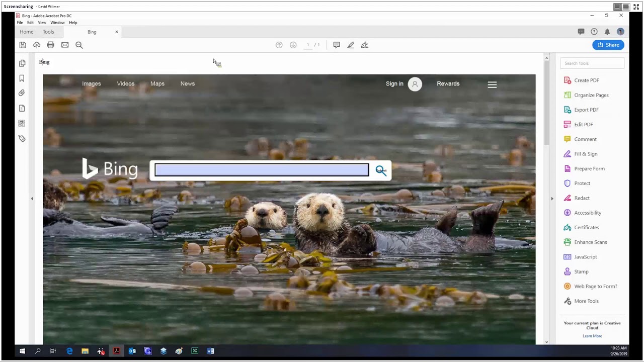This screenshot has width=644, height=362.
Task: Switch to the Home tab
Action: coord(27,32)
